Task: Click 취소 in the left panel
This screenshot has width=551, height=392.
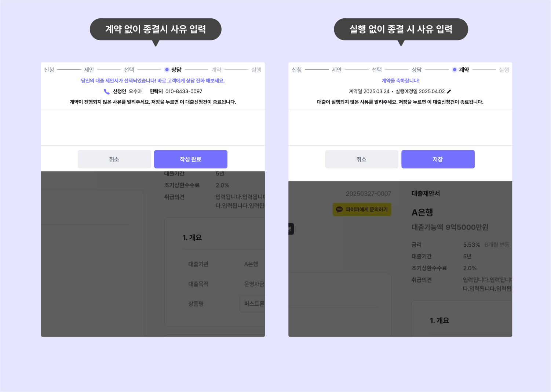Action: (x=114, y=159)
